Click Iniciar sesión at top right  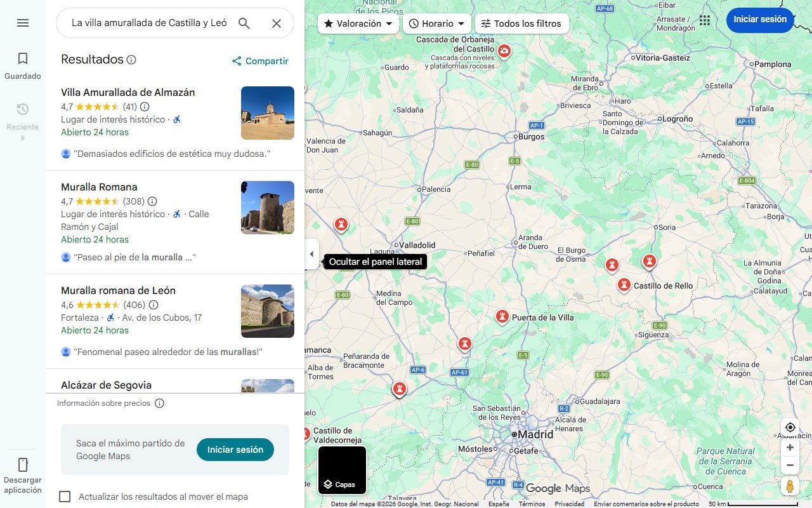click(760, 20)
